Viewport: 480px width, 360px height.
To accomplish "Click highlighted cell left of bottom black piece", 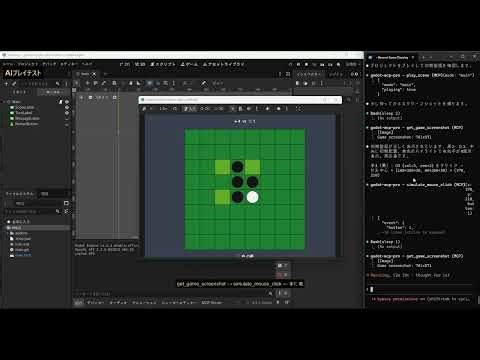I will pyautogui.click(x=222, y=197).
